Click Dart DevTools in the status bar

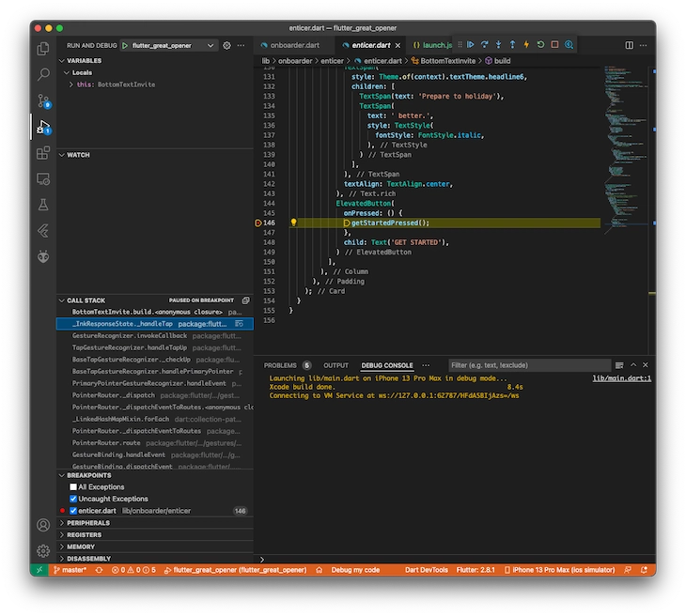point(426,570)
